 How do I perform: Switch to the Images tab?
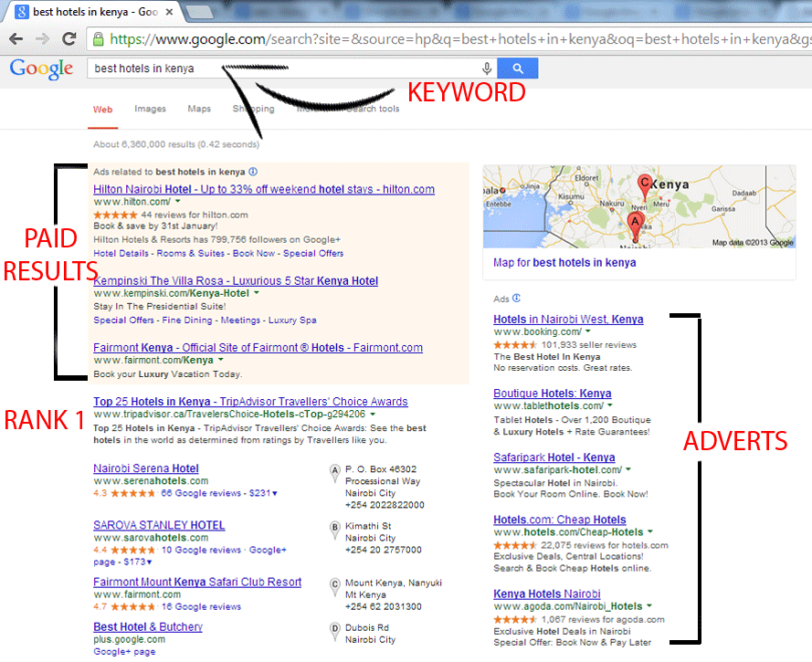tap(150, 109)
